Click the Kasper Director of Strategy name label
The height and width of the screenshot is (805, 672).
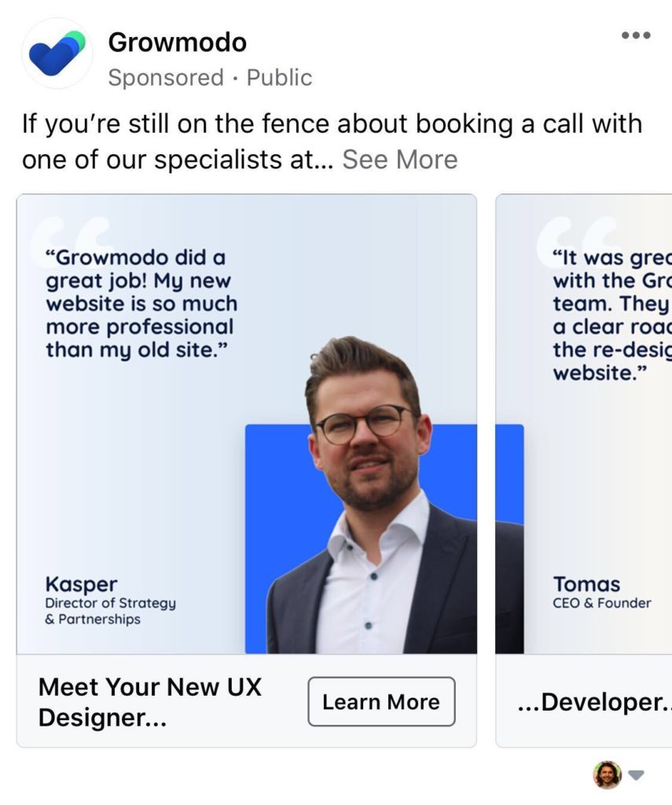point(110,600)
